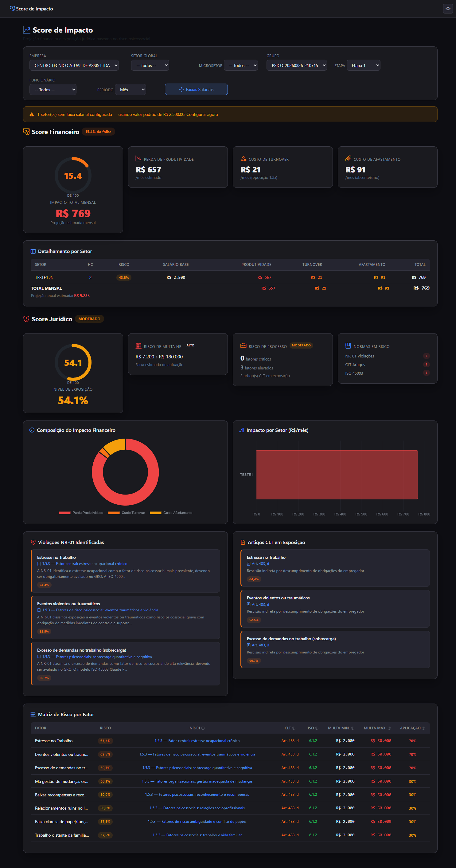Screen dimensions: 456x868
Task: Toggle the light/dark theme sun icon
Action: (x=448, y=8)
